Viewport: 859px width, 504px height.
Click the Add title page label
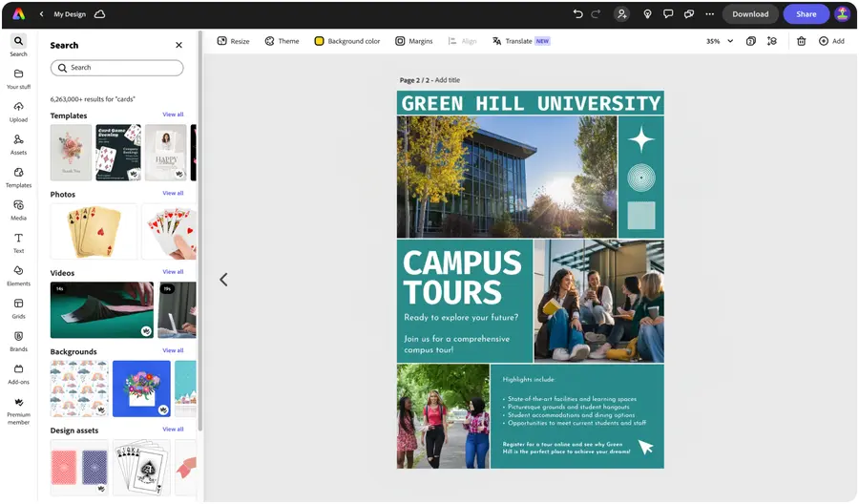[x=448, y=80]
